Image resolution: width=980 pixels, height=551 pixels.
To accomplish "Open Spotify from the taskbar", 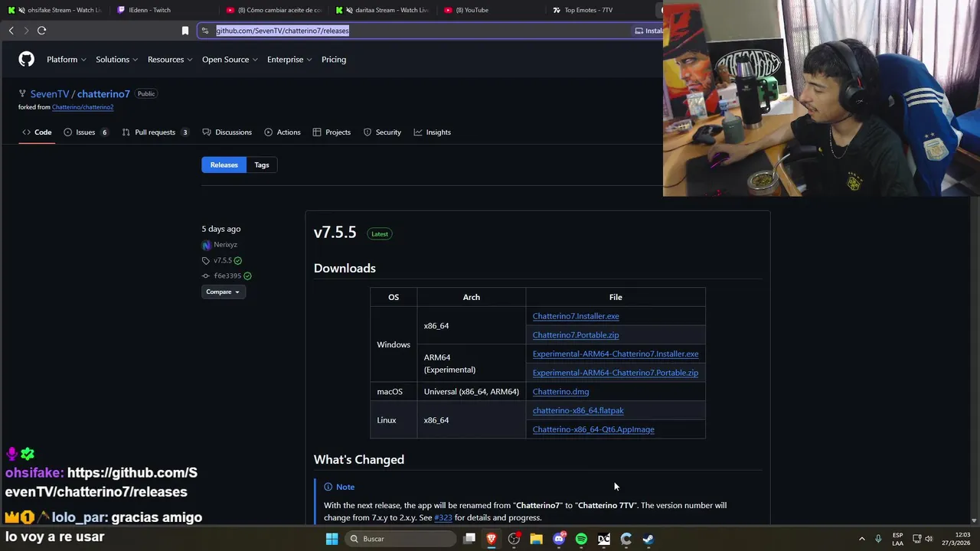I will coord(581,539).
